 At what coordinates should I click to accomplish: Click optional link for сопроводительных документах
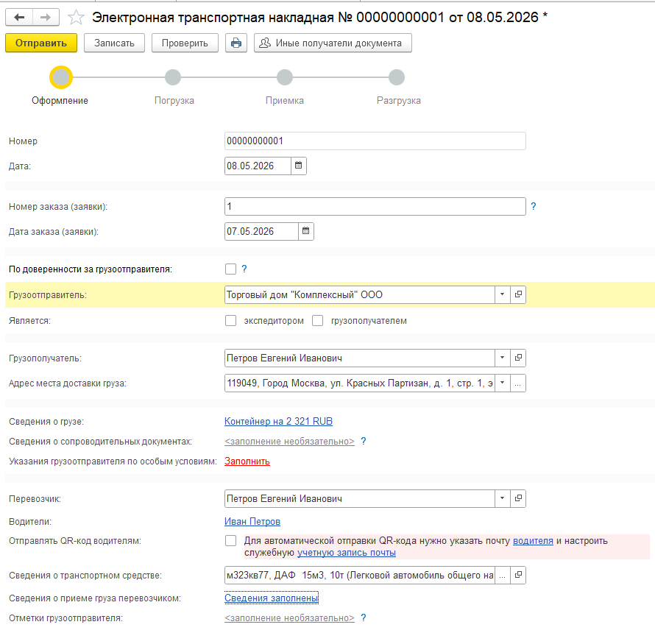[289, 442]
